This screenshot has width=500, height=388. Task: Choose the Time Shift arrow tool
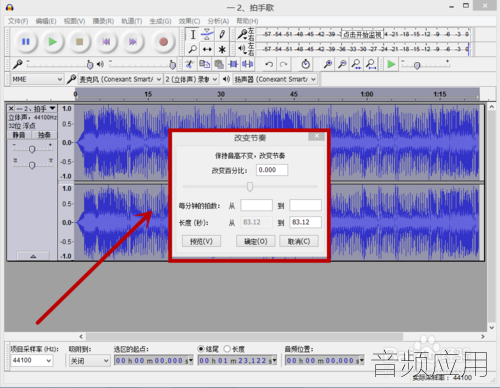tap(207, 49)
